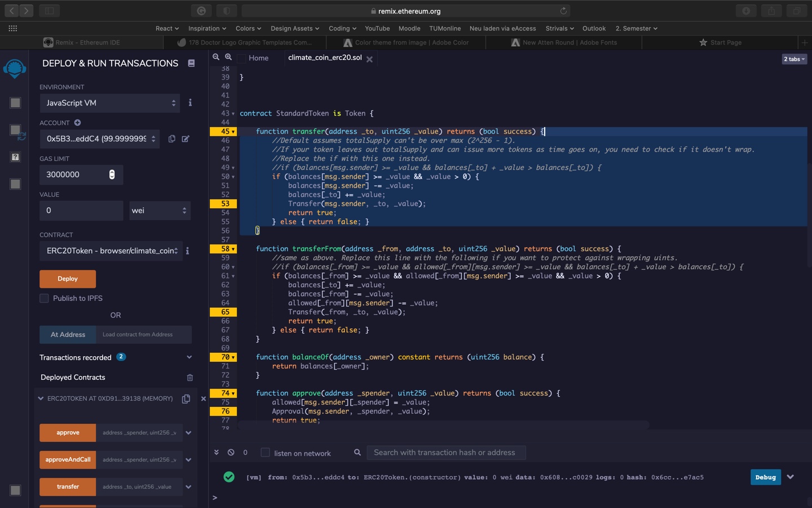Fold the transfer function at line 45
The height and width of the screenshot is (508, 812).
[x=233, y=132]
